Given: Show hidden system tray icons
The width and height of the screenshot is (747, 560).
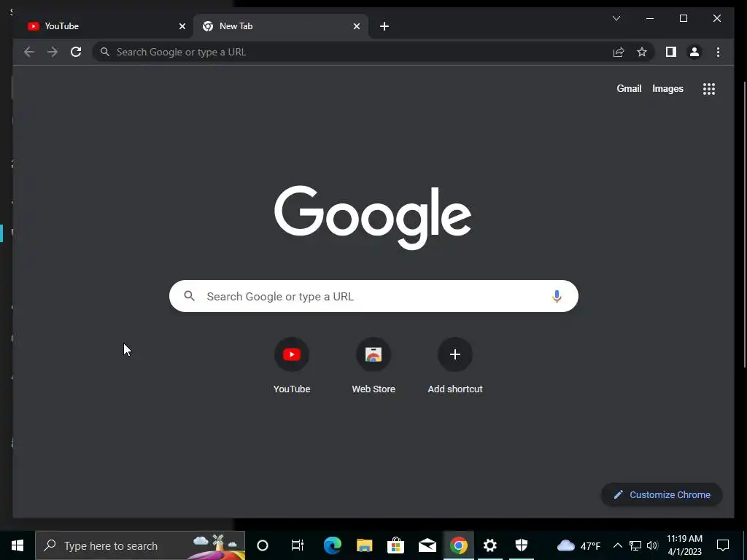Looking at the screenshot, I should coord(617,545).
